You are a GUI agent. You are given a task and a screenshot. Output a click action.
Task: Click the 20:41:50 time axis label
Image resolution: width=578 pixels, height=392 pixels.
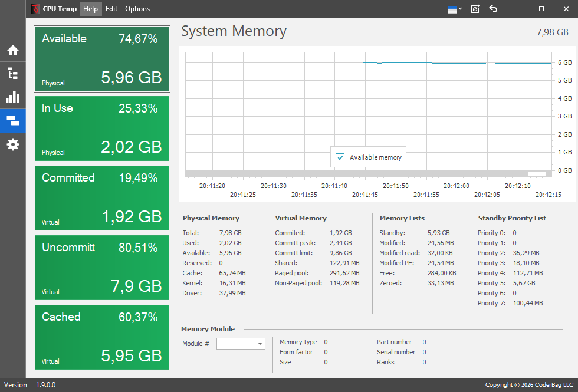click(x=396, y=186)
